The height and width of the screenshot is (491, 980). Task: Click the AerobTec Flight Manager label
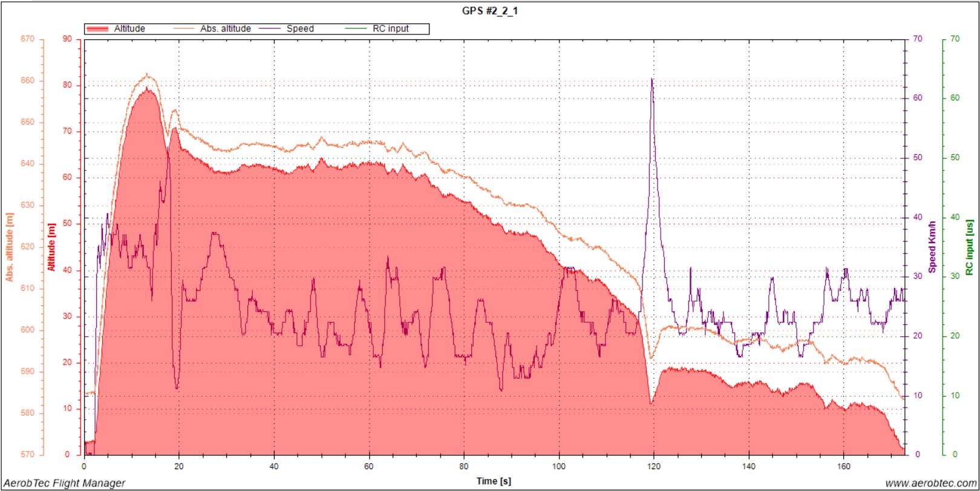pos(65,483)
